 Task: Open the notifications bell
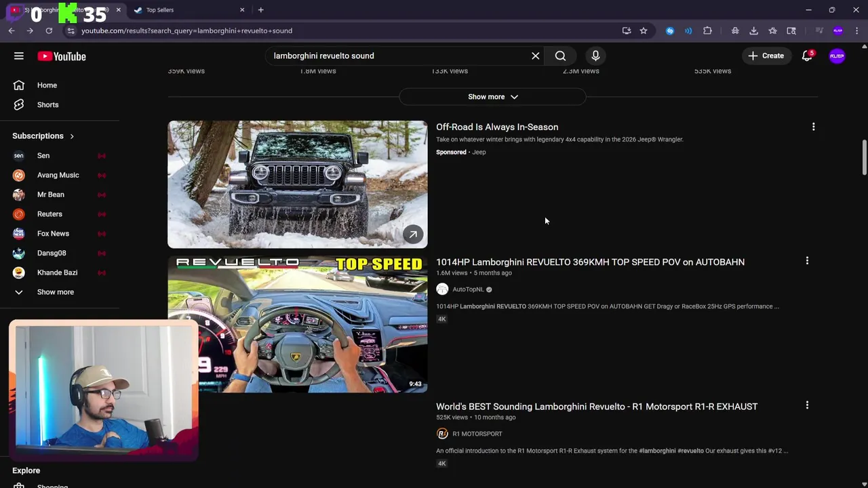807,56
